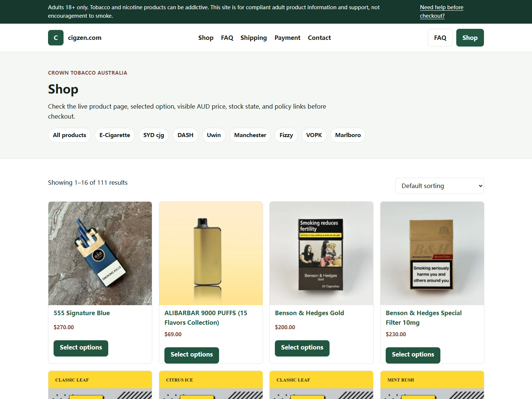This screenshot has height=399, width=532.
Task: Select options for Benson & Hedges Special Filter
Action: (x=413, y=355)
